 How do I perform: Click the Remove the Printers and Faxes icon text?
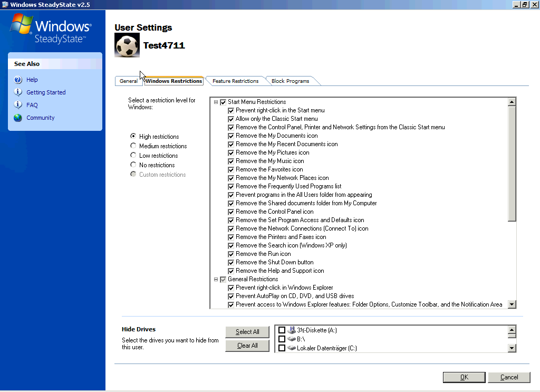click(x=281, y=237)
